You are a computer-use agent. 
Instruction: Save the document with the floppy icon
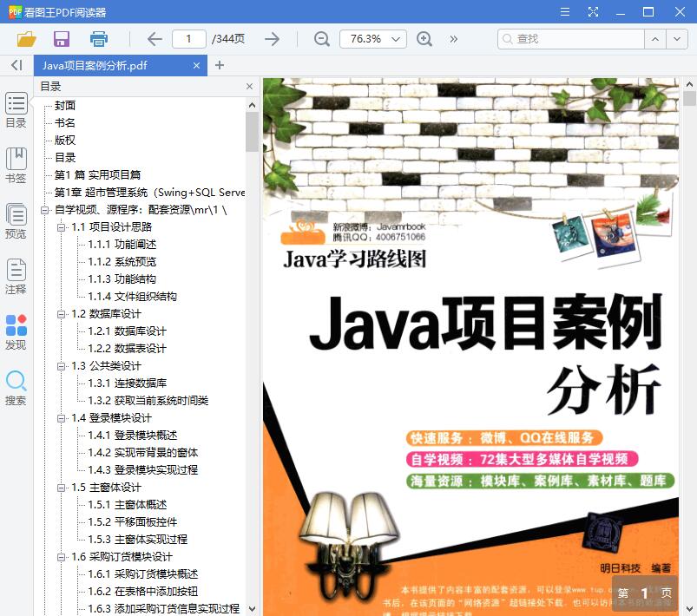click(62, 39)
